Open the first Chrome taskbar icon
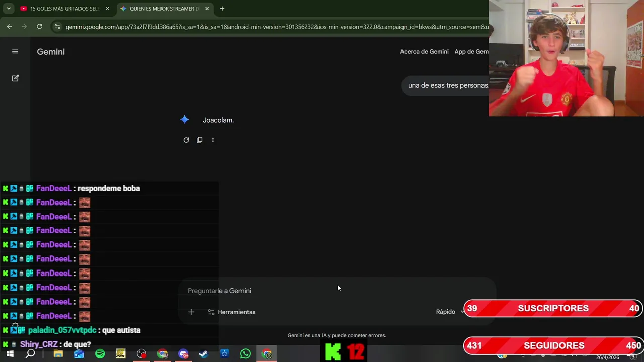This screenshot has height=362, width=644. (162, 354)
